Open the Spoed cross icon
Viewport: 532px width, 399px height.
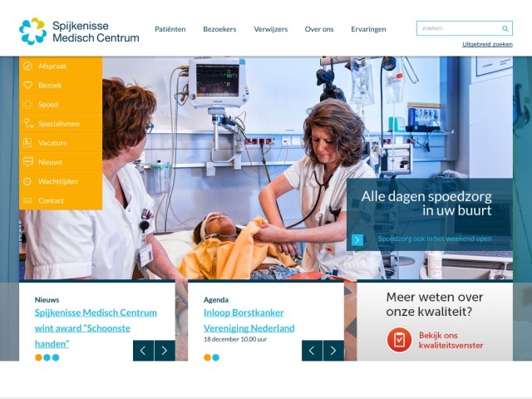(27, 104)
